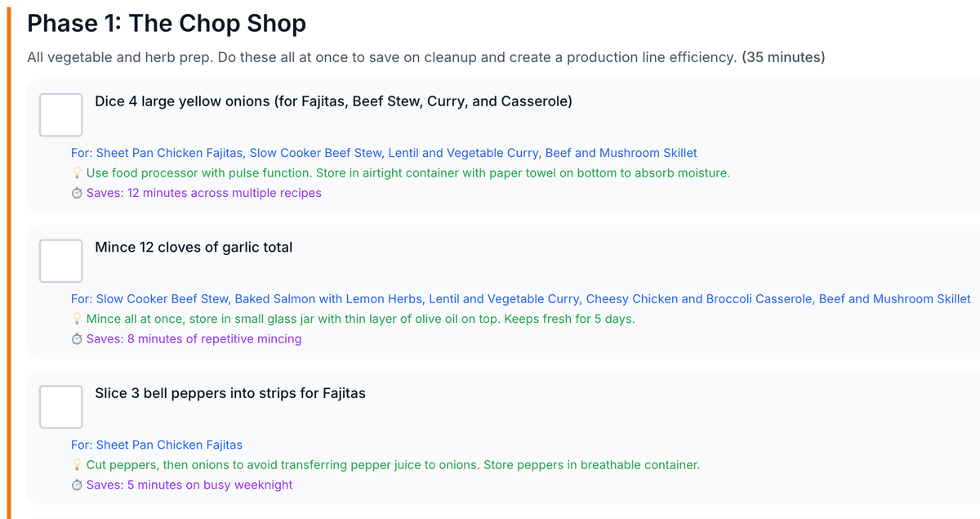Click the stopwatch icon next to Saves: 12 minutes
The width and height of the screenshot is (980, 519).
click(x=77, y=194)
